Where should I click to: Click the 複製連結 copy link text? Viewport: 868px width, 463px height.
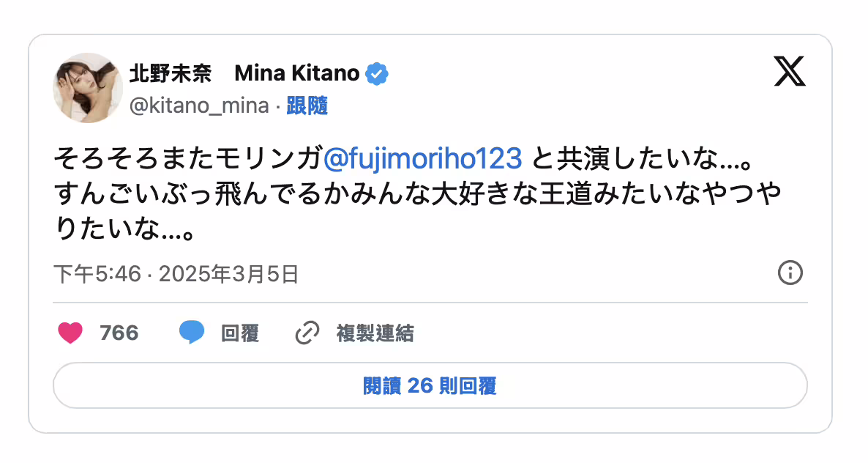[x=375, y=333]
